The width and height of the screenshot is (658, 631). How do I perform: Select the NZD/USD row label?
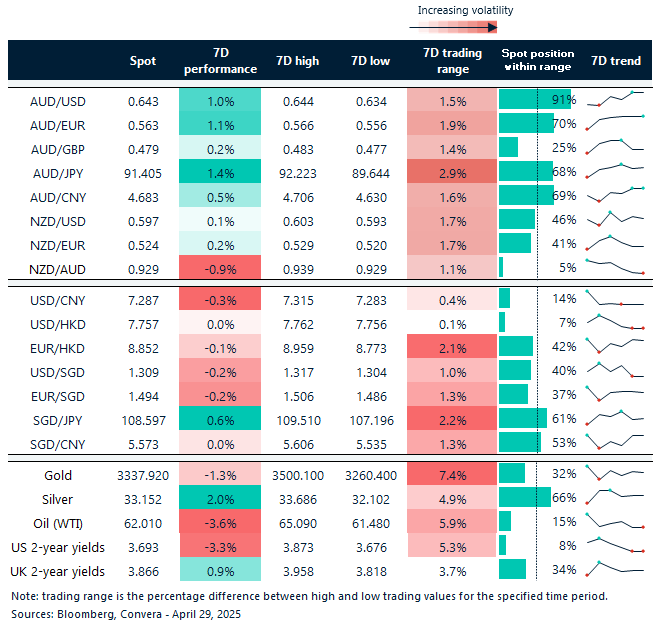[58, 221]
